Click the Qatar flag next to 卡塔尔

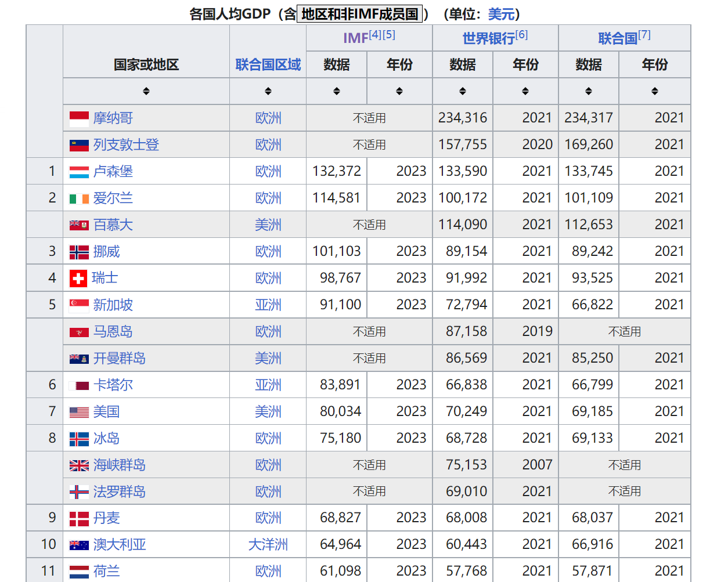pyautogui.click(x=79, y=385)
